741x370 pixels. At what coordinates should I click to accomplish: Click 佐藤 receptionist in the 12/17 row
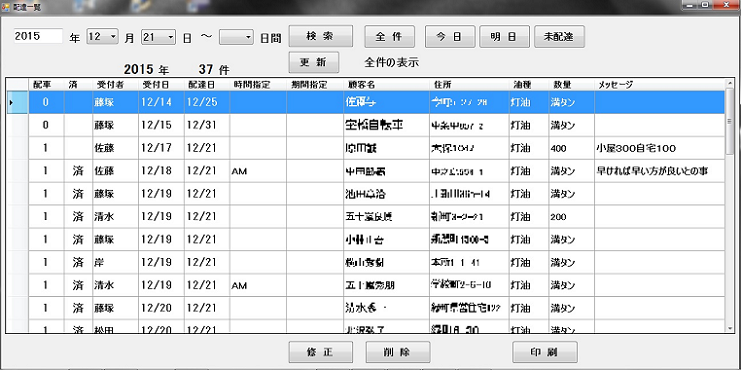115,148
